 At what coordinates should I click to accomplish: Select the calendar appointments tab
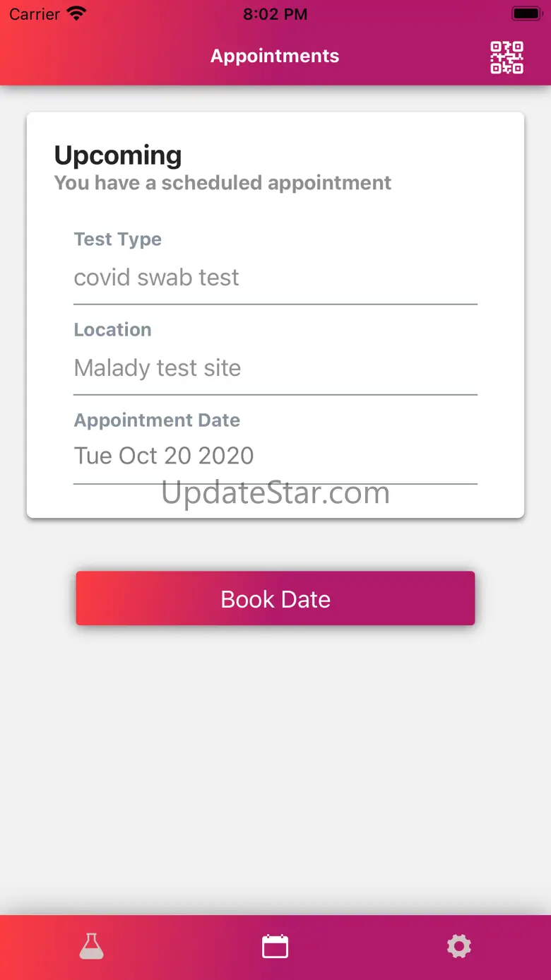[275, 946]
